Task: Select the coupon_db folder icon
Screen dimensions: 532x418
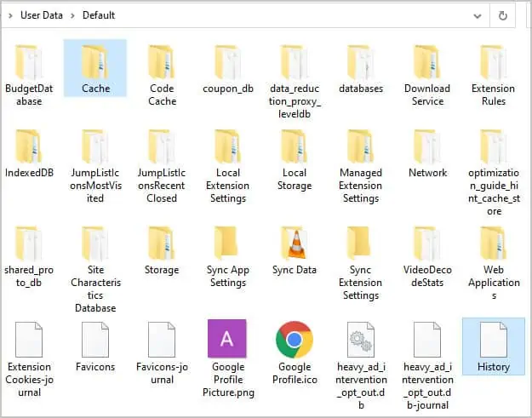Action: tap(228, 62)
